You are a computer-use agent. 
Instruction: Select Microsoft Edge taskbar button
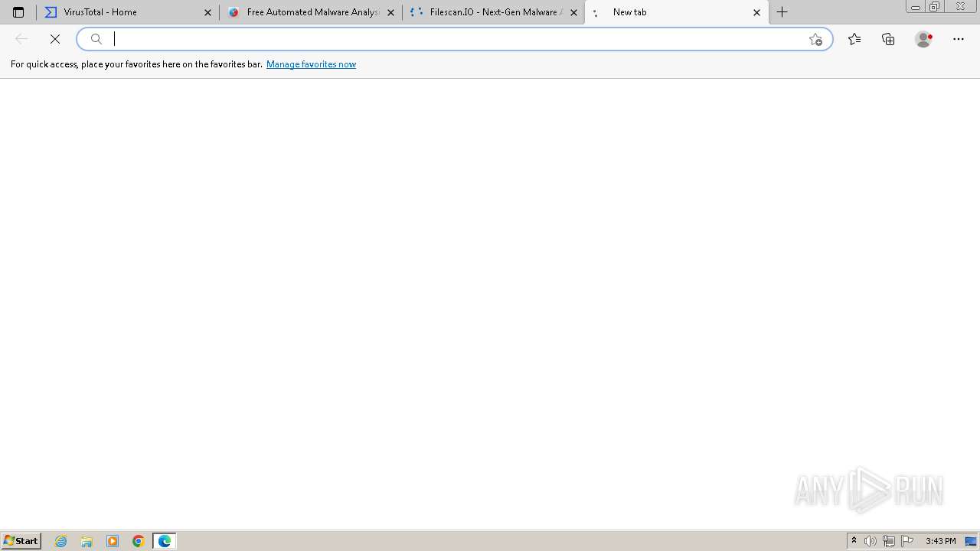(x=165, y=541)
